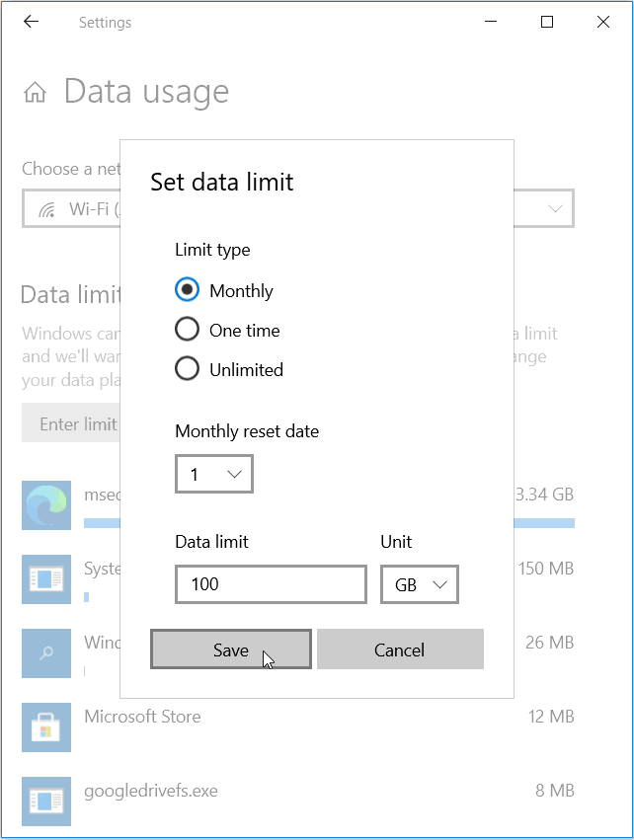Viewport: 634px width, 840px height.
Task: Click the Enter limit field
Action: click(x=77, y=422)
